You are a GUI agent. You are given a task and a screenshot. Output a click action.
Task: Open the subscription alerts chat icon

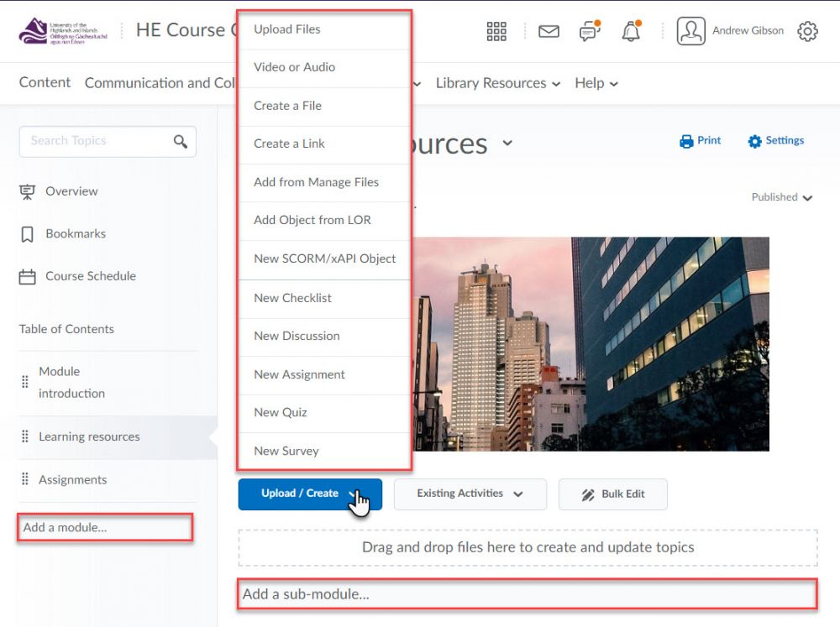pos(590,31)
